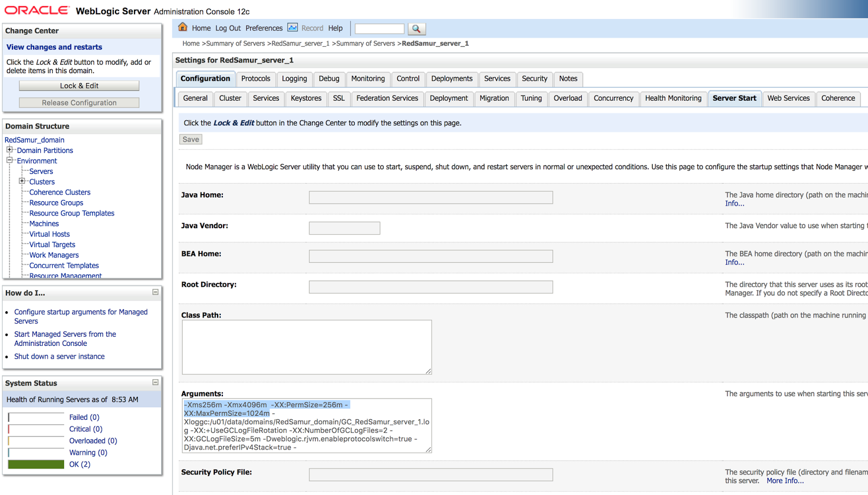Open Virtual Targets tree item
This screenshot has height=495, width=868.
pos(52,245)
